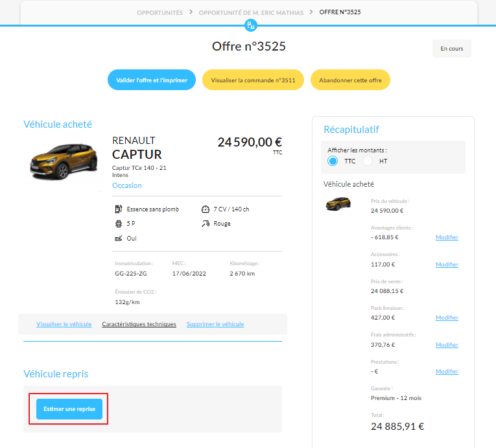
Task: Click the 24 590,00 € TTC price
Action: click(250, 143)
